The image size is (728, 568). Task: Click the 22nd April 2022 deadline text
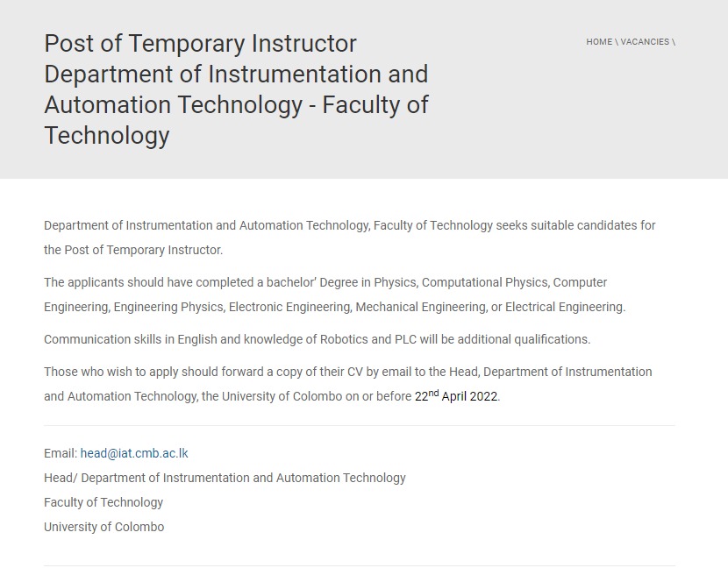click(x=456, y=395)
